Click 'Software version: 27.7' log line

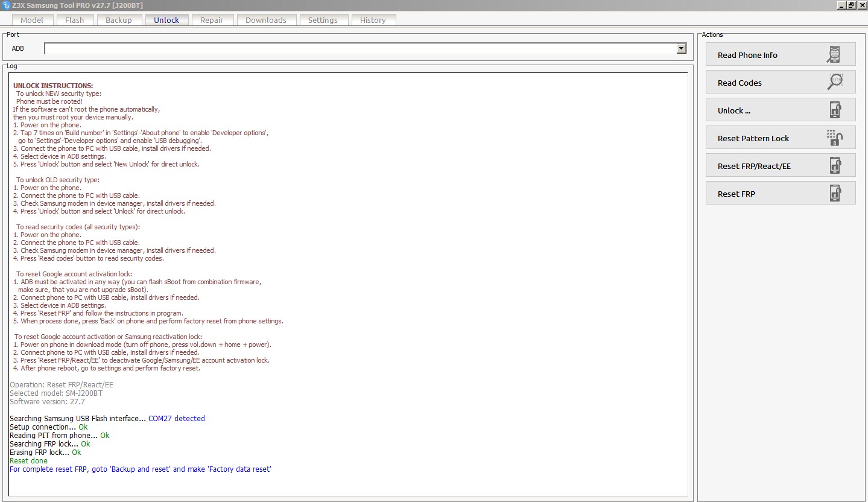pos(47,401)
